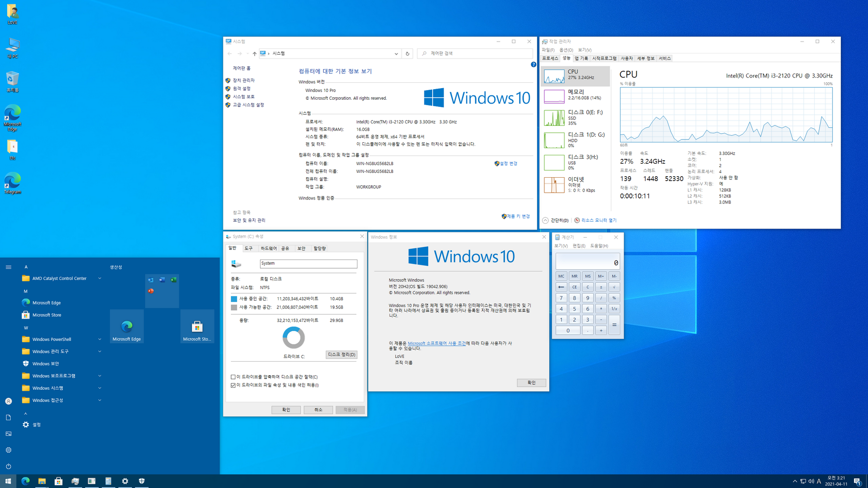The width and height of the screenshot is (868, 488).
Task: Switch to 프로세스 tab in Task Manager
Action: pos(550,58)
